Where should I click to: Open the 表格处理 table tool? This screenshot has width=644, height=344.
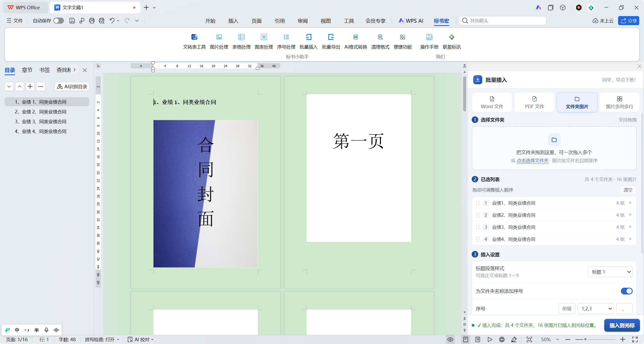coord(241,41)
